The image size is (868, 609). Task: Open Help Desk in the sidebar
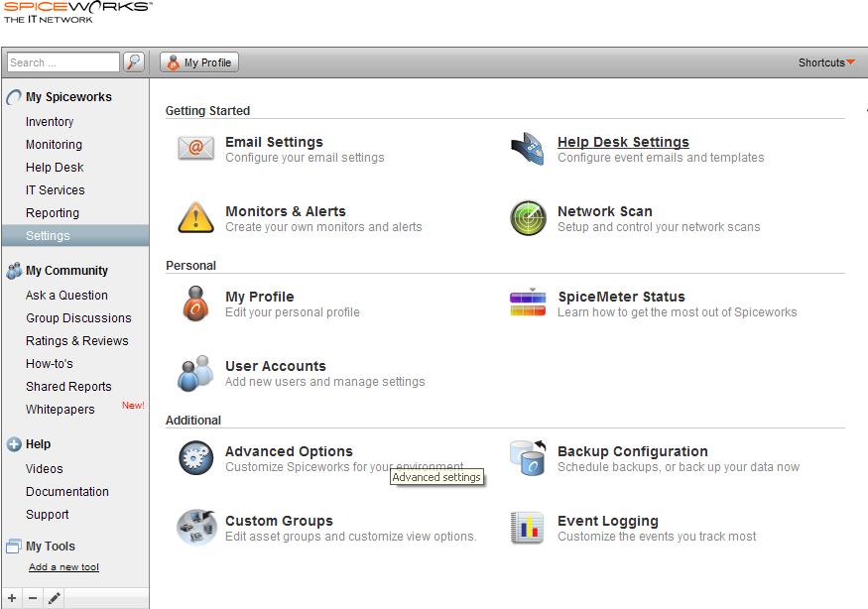[55, 168]
